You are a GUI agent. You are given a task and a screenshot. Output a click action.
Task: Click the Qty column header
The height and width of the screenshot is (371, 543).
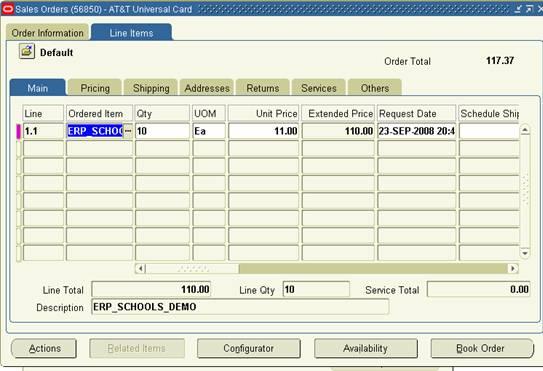(162, 113)
